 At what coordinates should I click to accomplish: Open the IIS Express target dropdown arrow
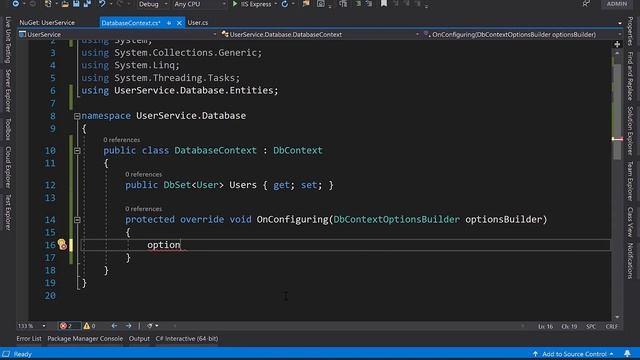click(x=276, y=4)
